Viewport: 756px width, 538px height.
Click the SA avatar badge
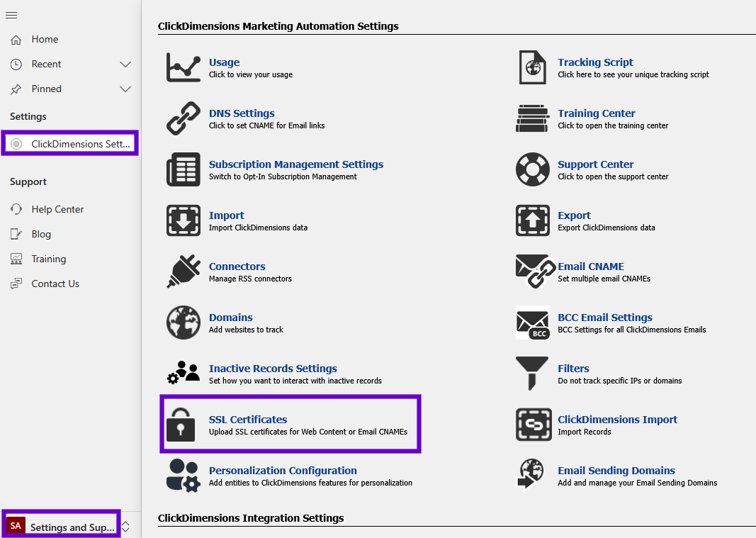(x=16, y=525)
